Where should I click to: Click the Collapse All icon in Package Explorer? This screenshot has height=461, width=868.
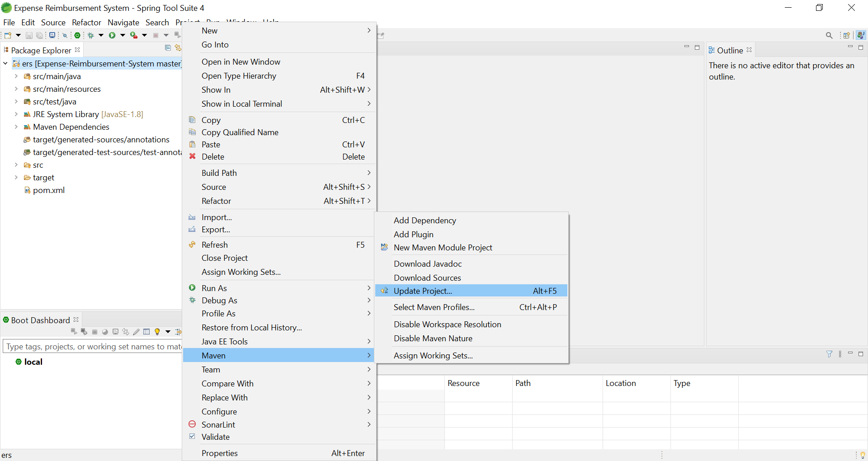coord(168,48)
